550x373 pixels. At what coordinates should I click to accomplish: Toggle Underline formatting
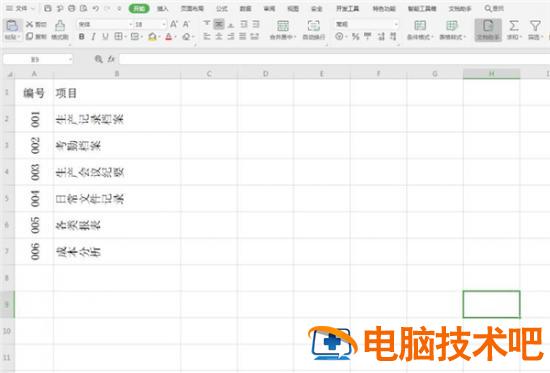(x=105, y=36)
